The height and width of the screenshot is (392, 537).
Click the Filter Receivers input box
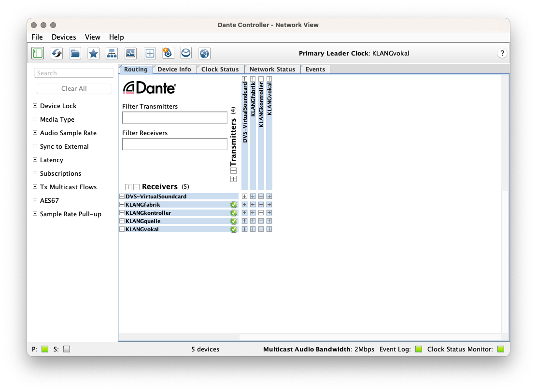click(x=175, y=144)
